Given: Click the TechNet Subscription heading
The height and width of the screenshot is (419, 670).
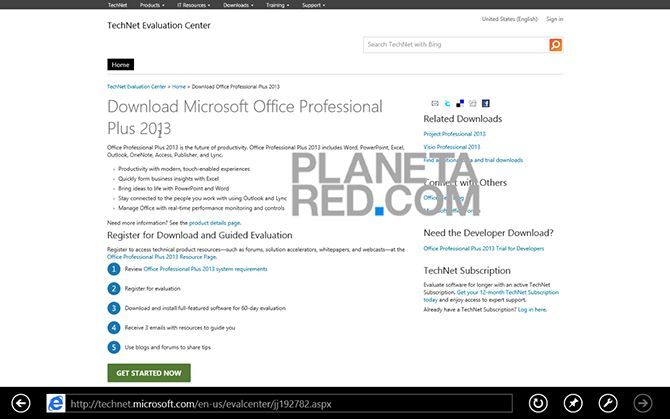Looking at the screenshot, I should 467,271.
